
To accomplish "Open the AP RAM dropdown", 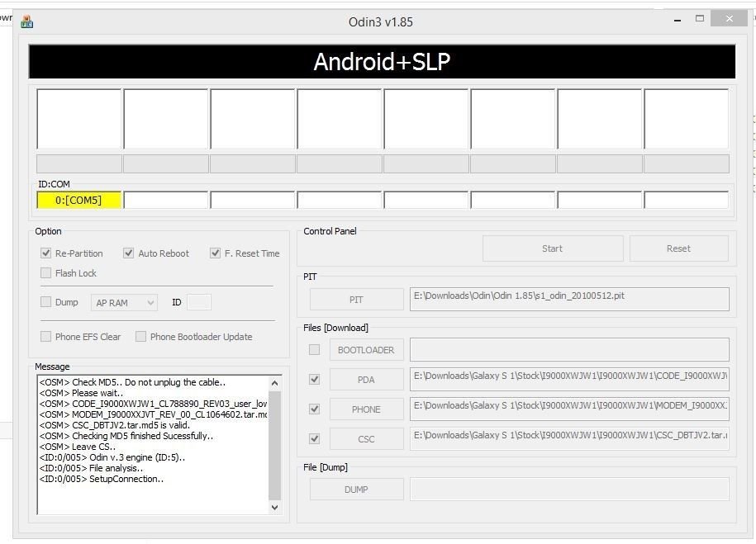I will [x=124, y=303].
